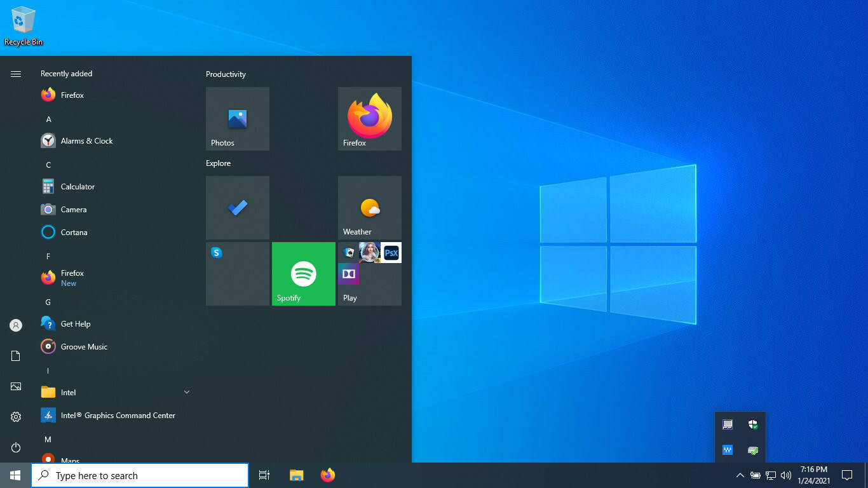
Task: Click the volume speaker tray icon
Action: click(x=786, y=475)
